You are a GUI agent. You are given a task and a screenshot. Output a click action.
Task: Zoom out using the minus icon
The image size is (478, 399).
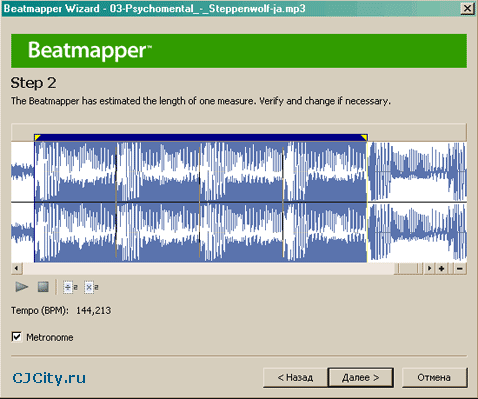[460, 268]
